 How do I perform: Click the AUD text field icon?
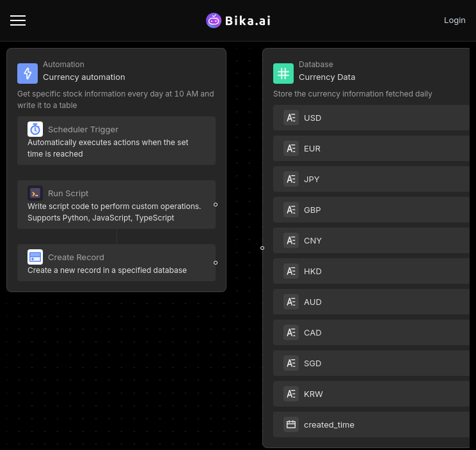point(291,302)
